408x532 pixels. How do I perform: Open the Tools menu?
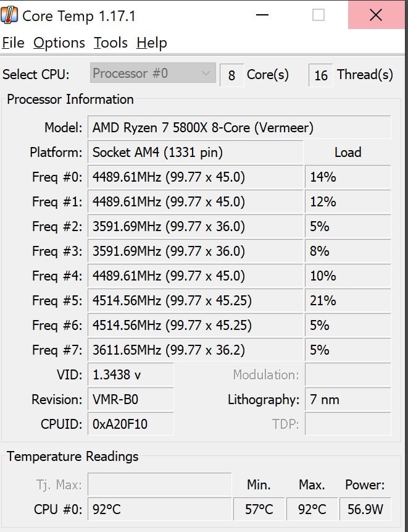tap(110, 43)
